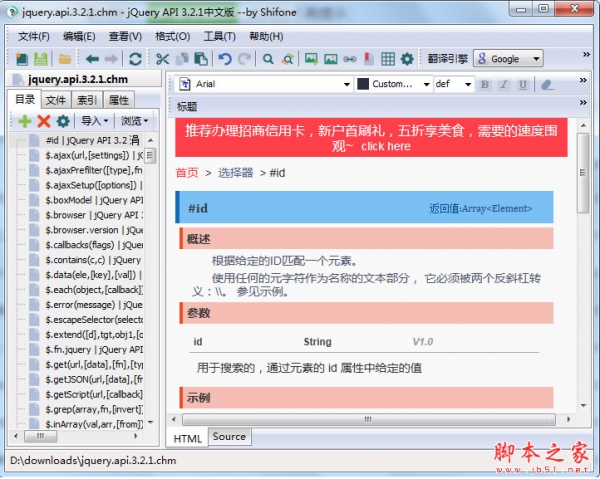Switch to the 属性 sidebar tab
Image resolution: width=600 pixels, height=479 pixels.
click(119, 101)
